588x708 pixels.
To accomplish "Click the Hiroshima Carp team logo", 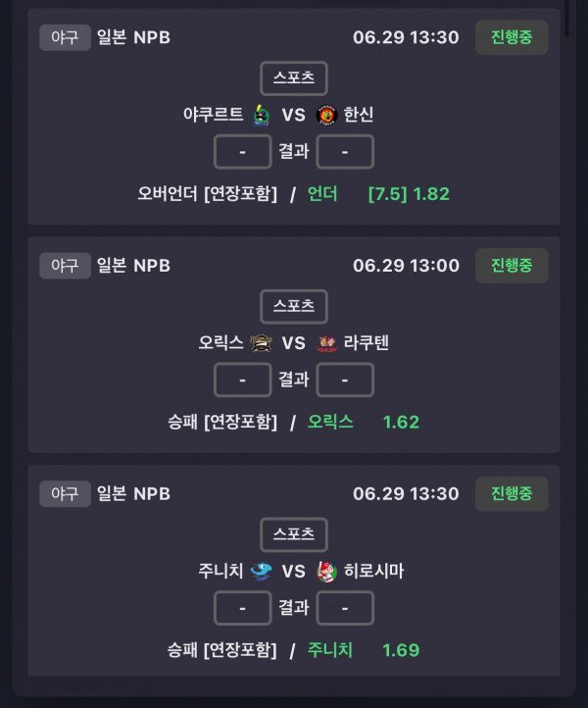I will click(x=326, y=572).
